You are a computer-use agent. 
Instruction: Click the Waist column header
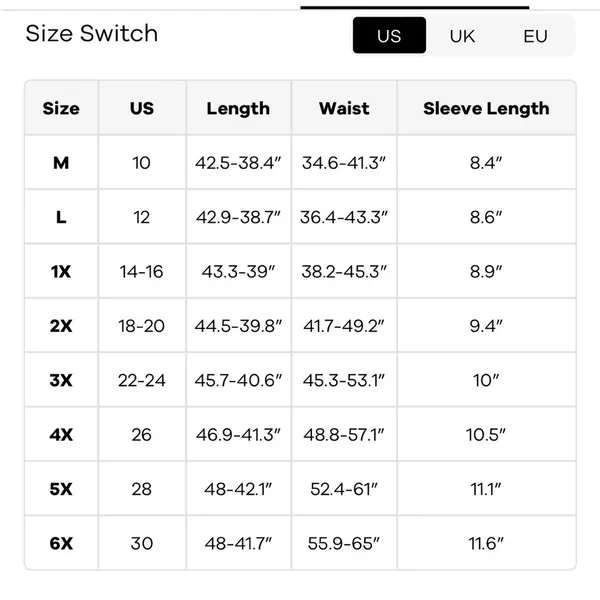[344, 108]
